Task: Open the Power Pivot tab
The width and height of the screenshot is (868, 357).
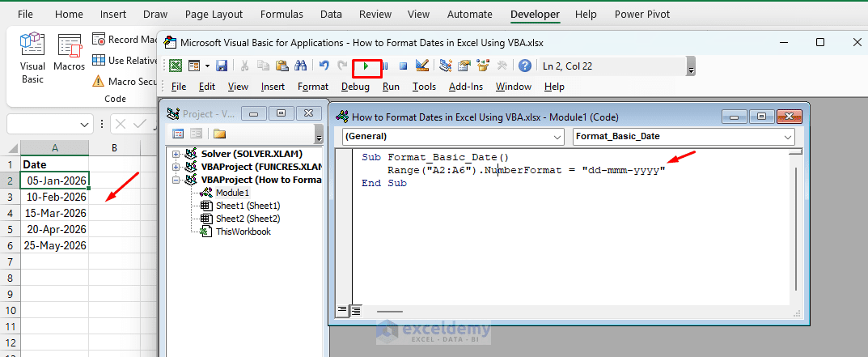Action: click(x=642, y=15)
